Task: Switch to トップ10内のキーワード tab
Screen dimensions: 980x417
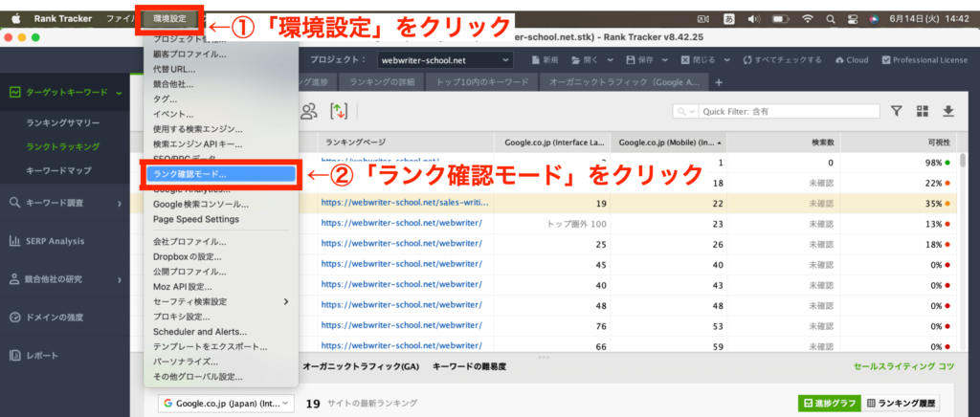Action: (x=482, y=82)
